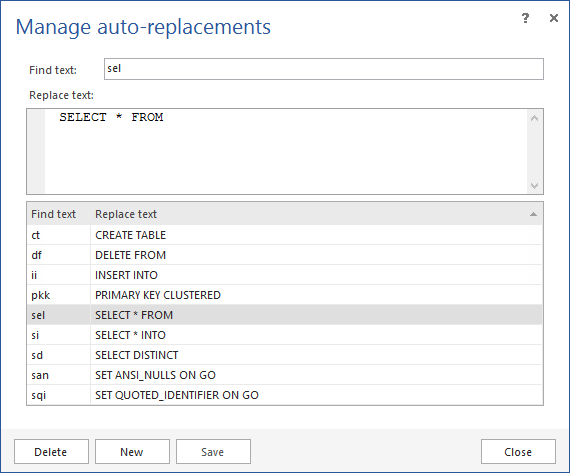Click the help question mark icon
This screenshot has height=473, width=570.
tap(525, 18)
